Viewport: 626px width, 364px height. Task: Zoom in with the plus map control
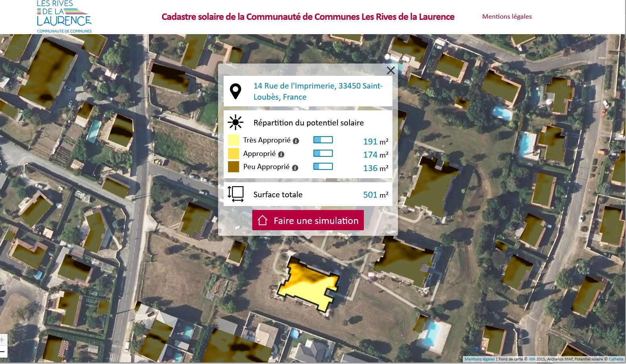tap(3, 340)
